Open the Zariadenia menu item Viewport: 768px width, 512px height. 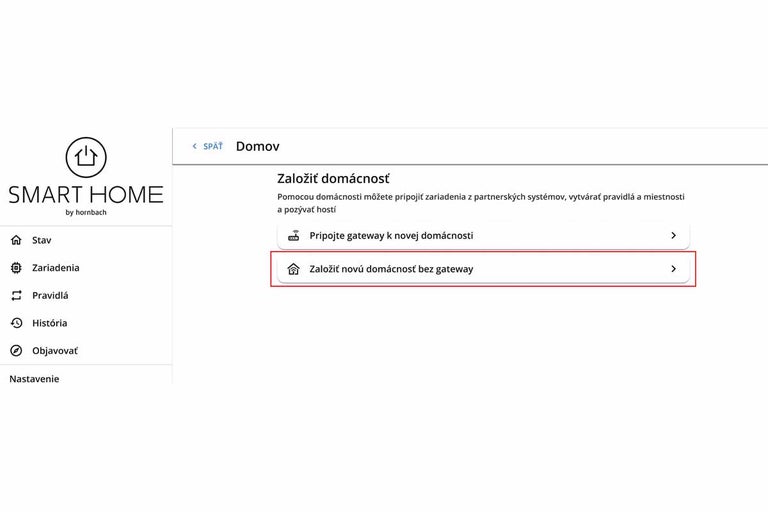click(x=55, y=268)
